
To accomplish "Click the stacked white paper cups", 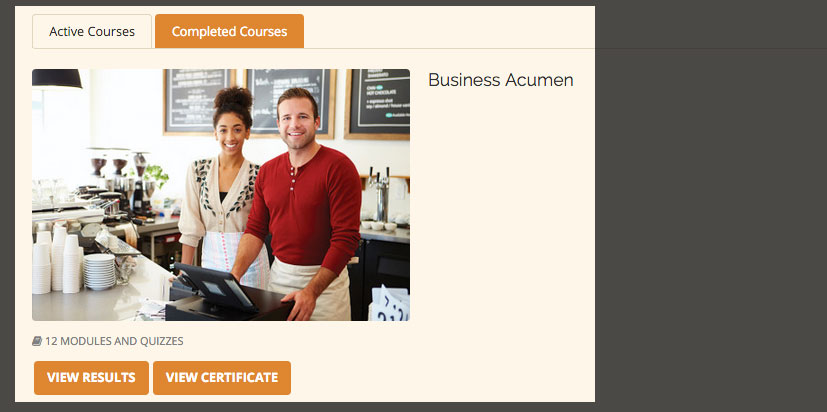I will pos(57,261).
